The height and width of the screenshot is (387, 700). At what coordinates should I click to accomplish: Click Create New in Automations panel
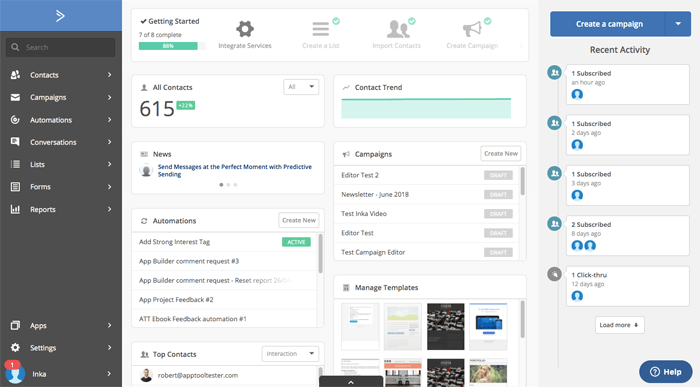tap(299, 220)
